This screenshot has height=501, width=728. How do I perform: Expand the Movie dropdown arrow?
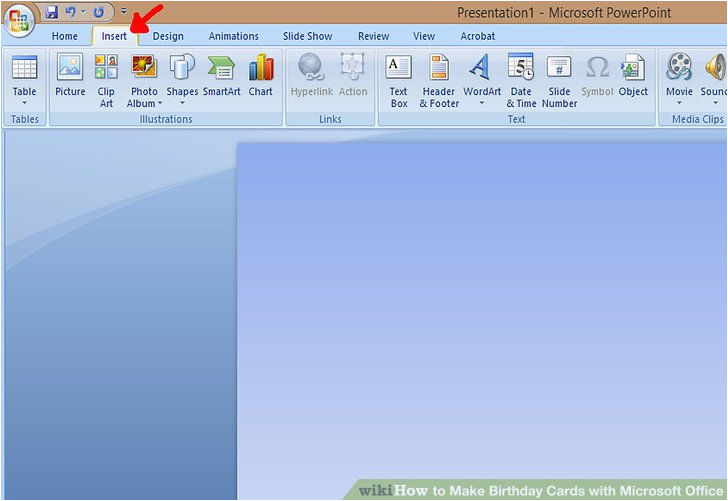click(x=679, y=103)
